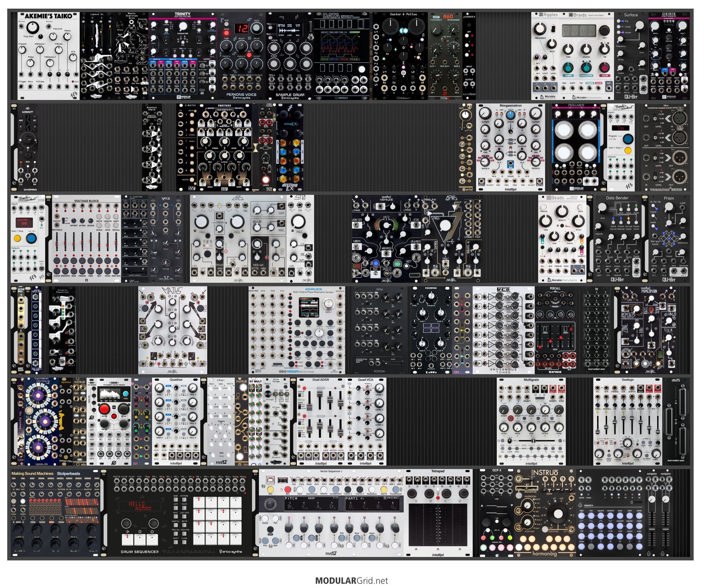This screenshot has height=588, width=704.
Task: Click the Multigrain module
Action: [531, 421]
